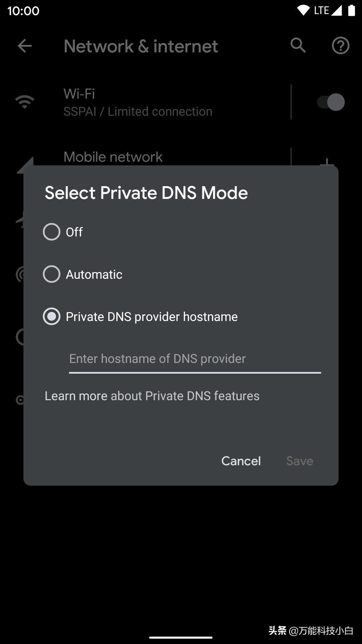Open search with magnifier icon
362x644 pixels.
298,45
